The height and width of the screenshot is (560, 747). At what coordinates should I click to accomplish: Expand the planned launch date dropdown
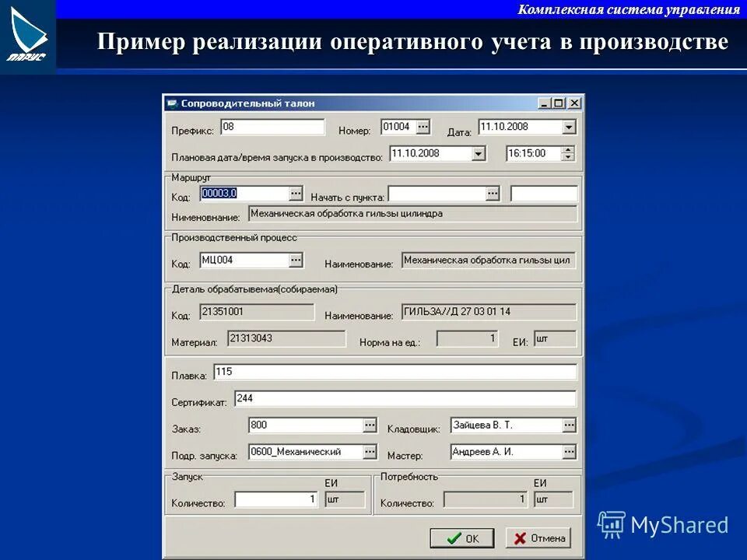(477, 153)
